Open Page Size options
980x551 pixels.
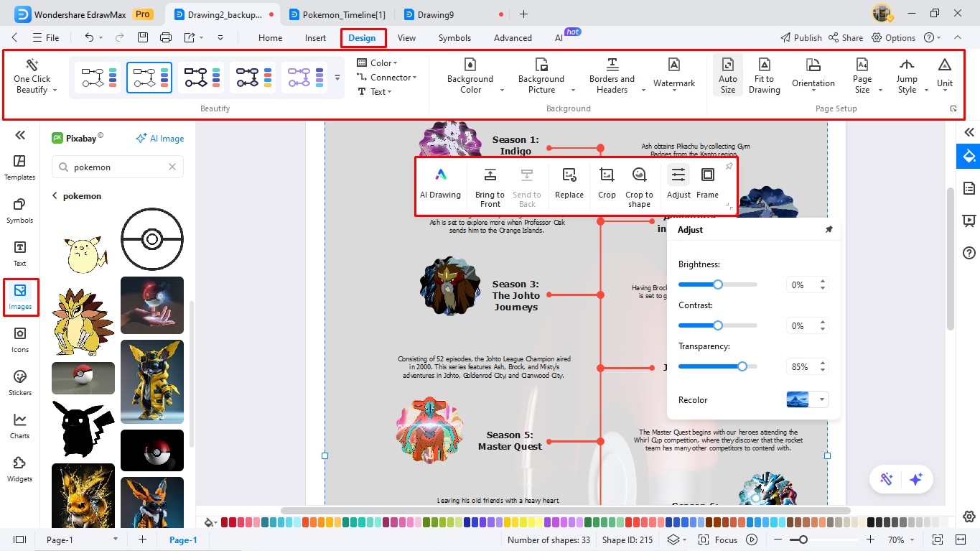tap(862, 77)
